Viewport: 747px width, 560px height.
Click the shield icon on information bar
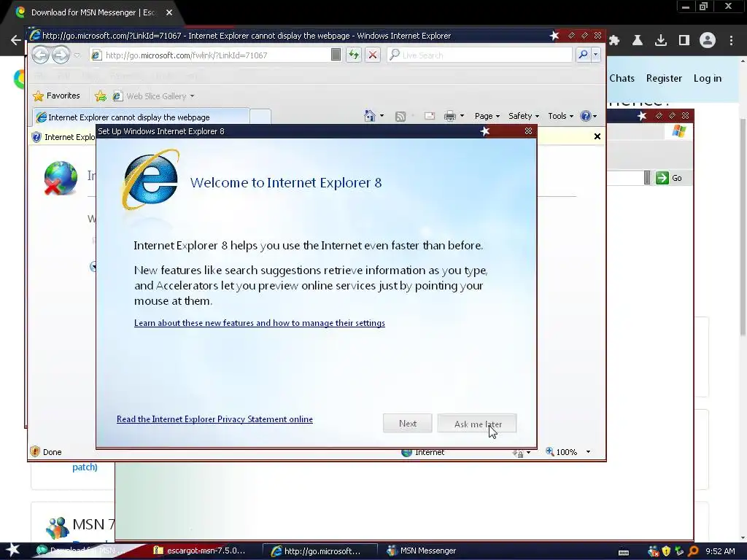tap(36, 137)
